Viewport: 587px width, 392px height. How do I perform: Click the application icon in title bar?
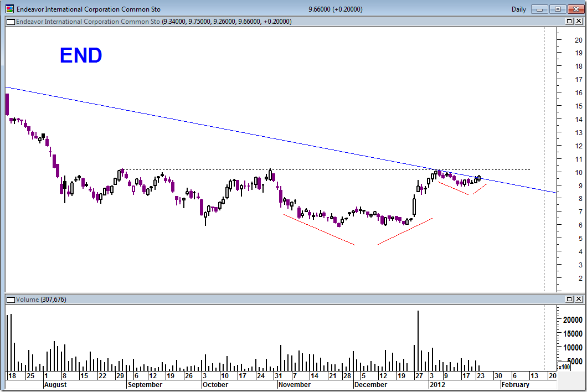[x=10, y=9]
